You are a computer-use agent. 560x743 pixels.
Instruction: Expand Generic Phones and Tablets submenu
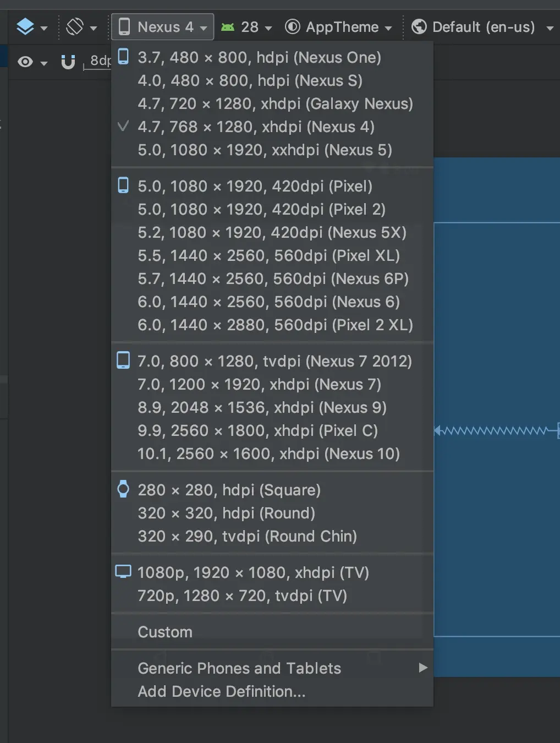(x=272, y=668)
